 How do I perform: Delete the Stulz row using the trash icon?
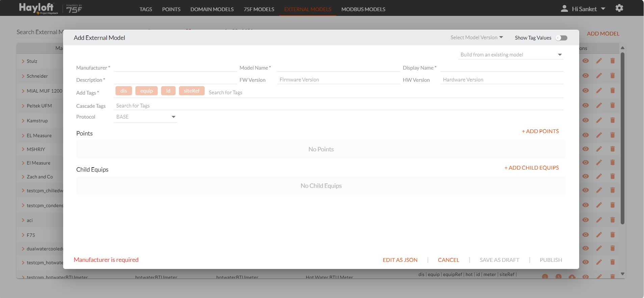coord(612,61)
